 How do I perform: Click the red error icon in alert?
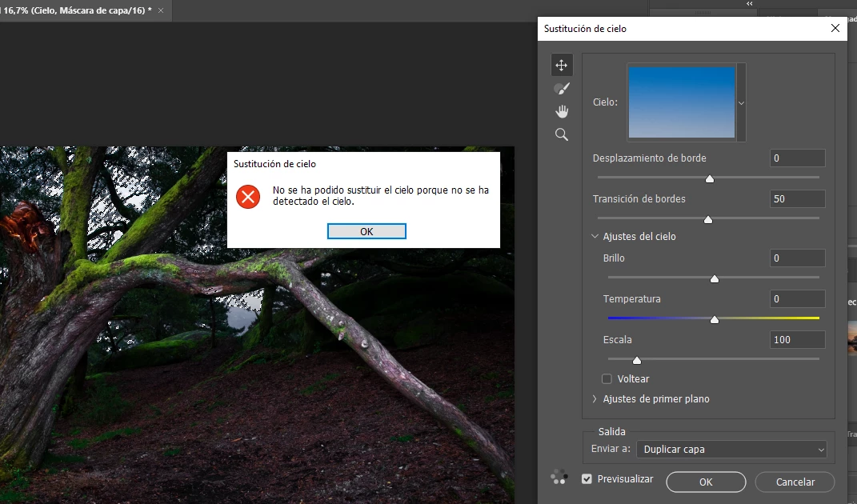coord(248,196)
